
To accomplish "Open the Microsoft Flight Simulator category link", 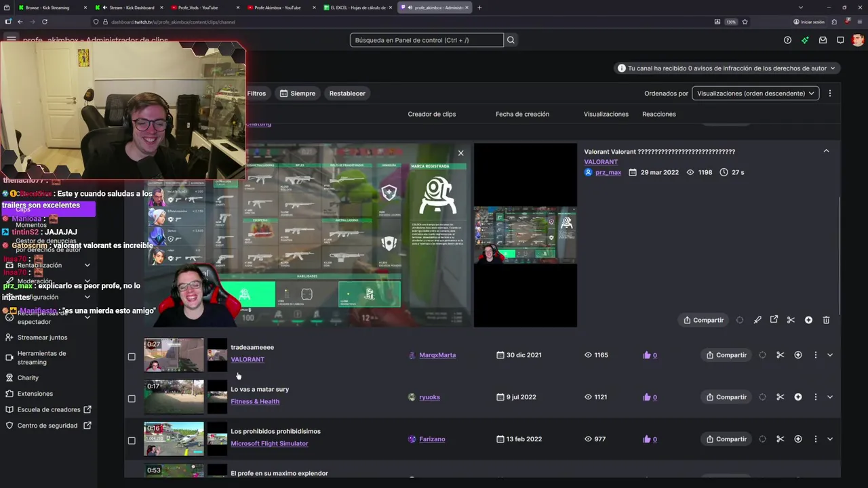I will coord(269,443).
